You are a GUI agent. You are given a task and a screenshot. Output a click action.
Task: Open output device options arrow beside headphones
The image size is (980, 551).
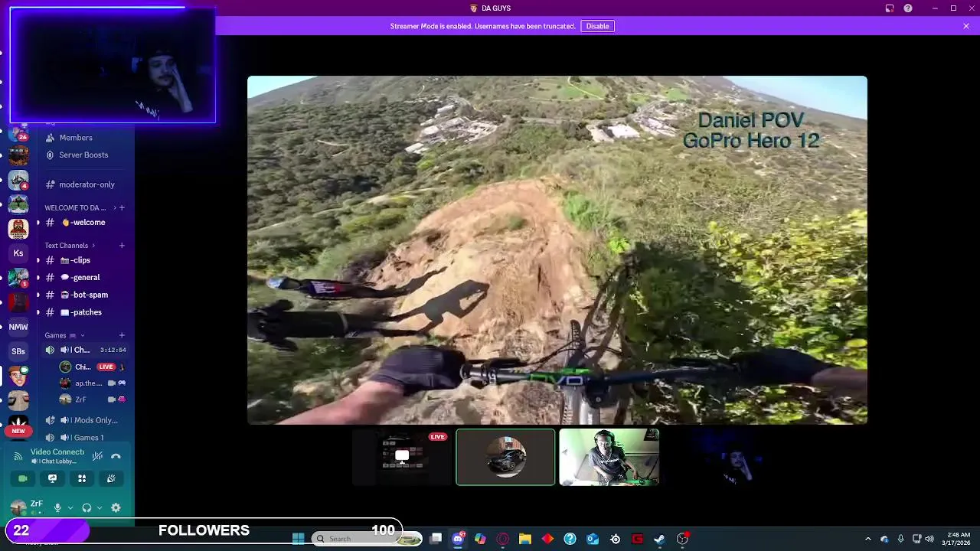100,507
